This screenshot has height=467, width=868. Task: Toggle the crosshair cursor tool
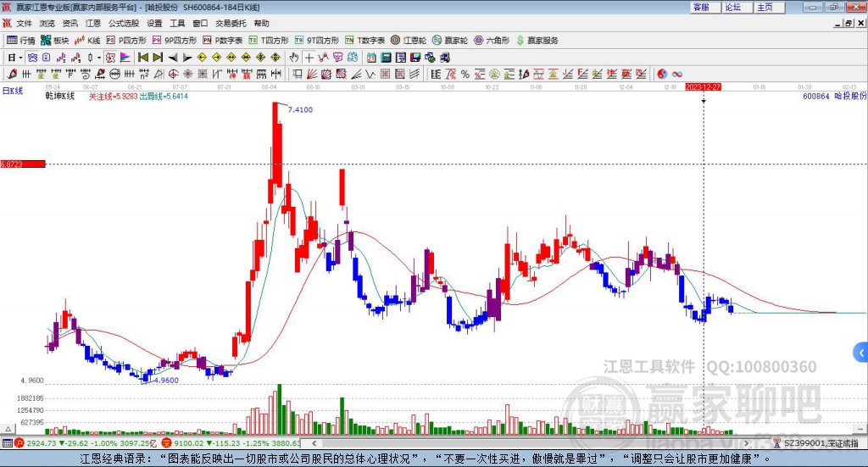click(309, 58)
